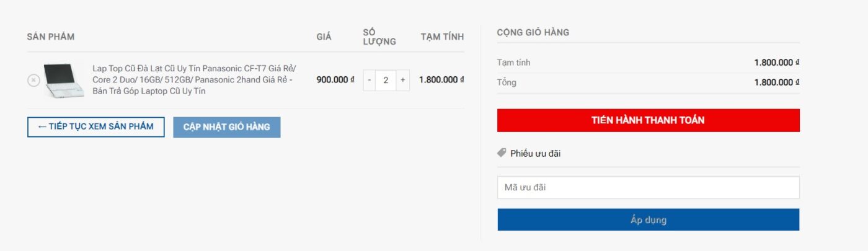Viewport: 868px width, 251px height.
Task: Apply coupon with Áp dụng button
Action: [648, 220]
